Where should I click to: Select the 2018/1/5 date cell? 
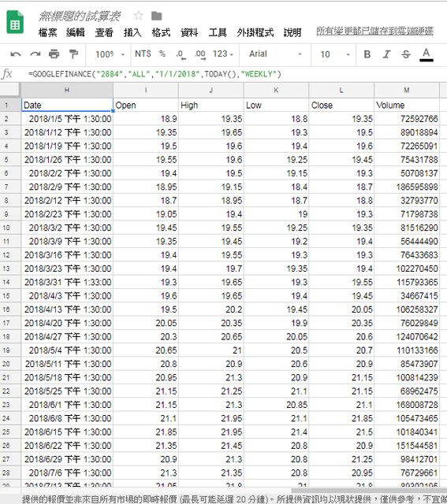pos(67,119)
